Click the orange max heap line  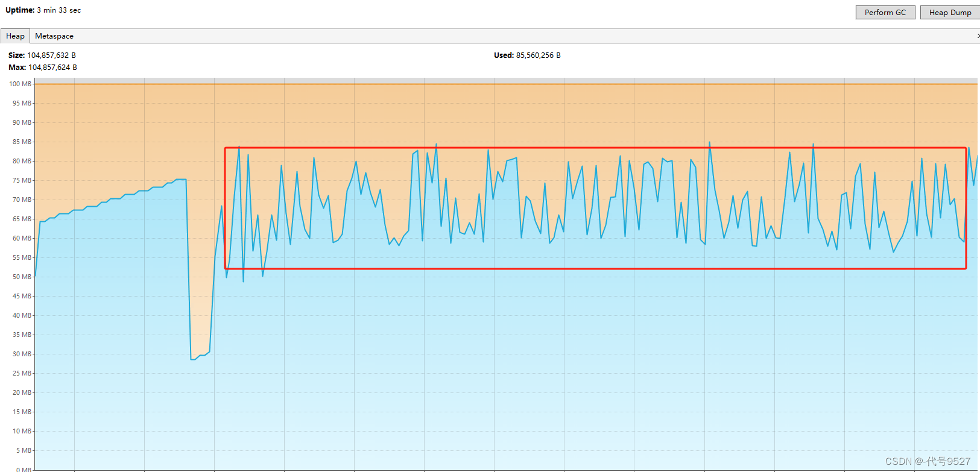[507, 84]
